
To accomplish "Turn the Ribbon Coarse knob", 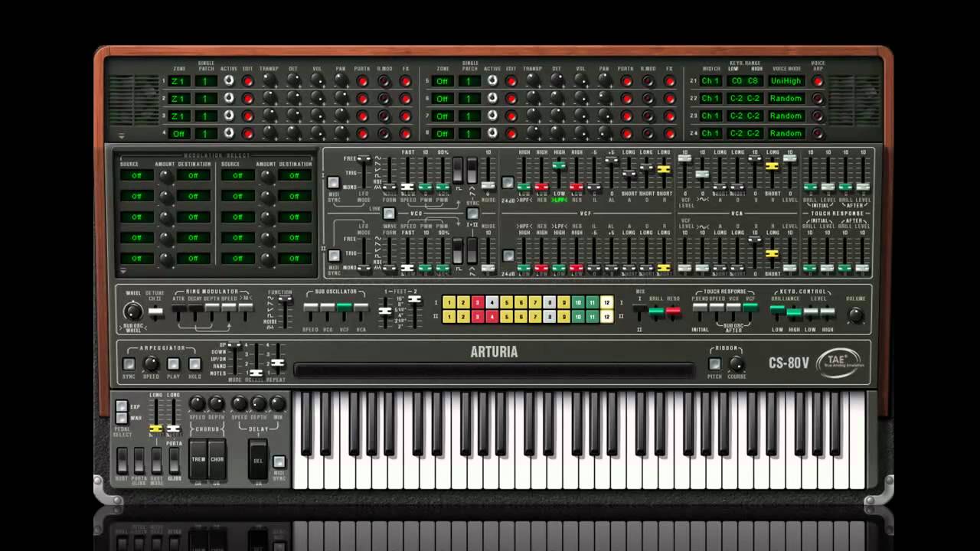I will (737, 364).
